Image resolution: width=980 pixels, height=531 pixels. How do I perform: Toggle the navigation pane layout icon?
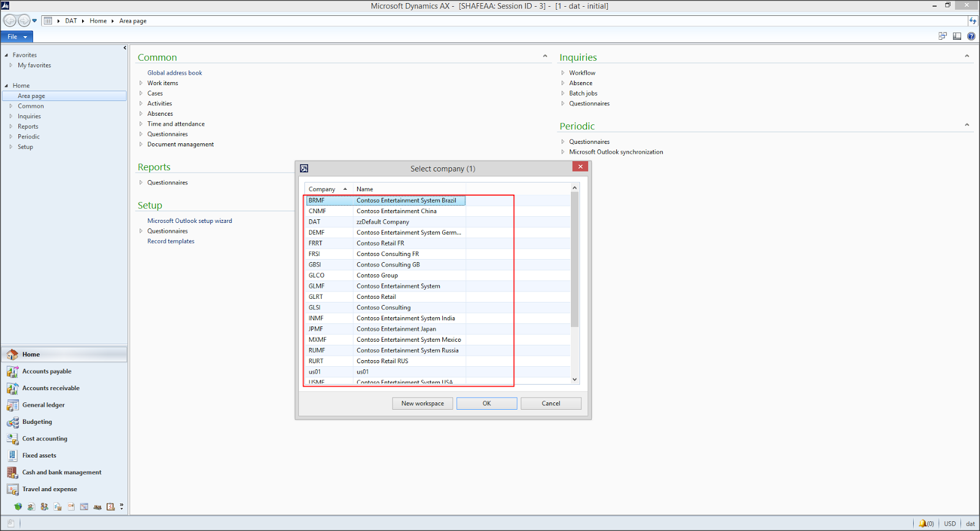[x=957, y=36]
